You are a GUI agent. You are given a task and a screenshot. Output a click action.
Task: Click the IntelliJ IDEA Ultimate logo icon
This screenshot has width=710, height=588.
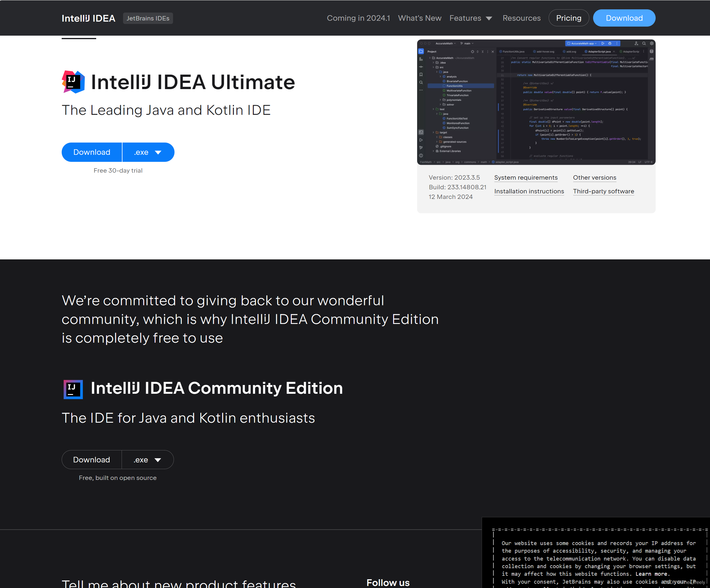click(x=73, y=82)
